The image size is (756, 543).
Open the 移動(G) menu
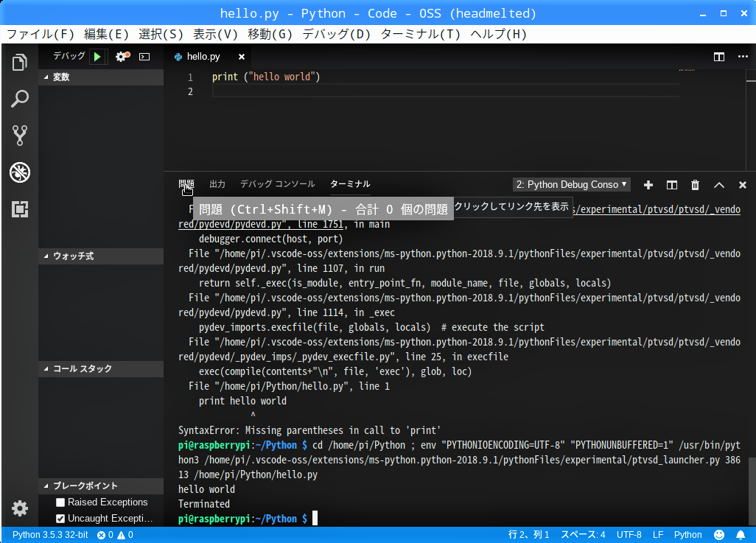[270, 34]
